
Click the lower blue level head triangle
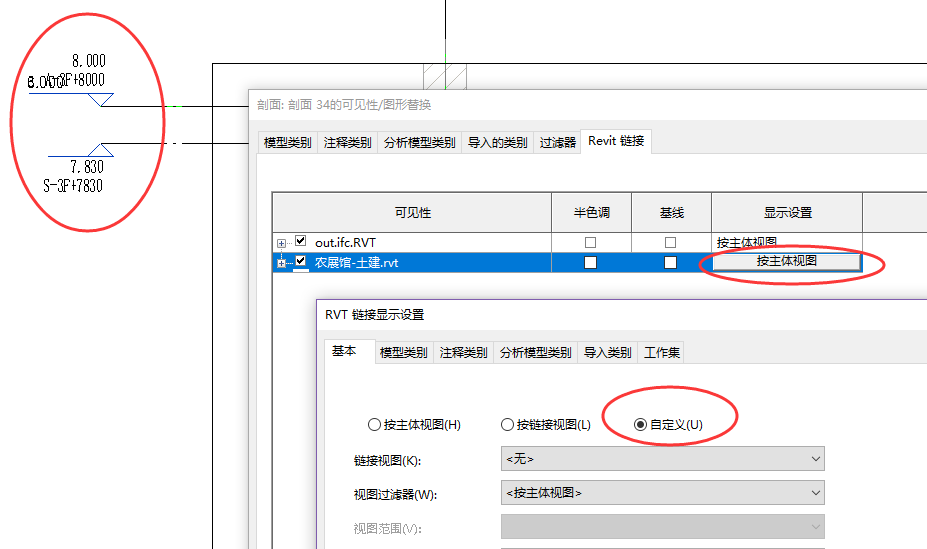(x=101, y=150)
